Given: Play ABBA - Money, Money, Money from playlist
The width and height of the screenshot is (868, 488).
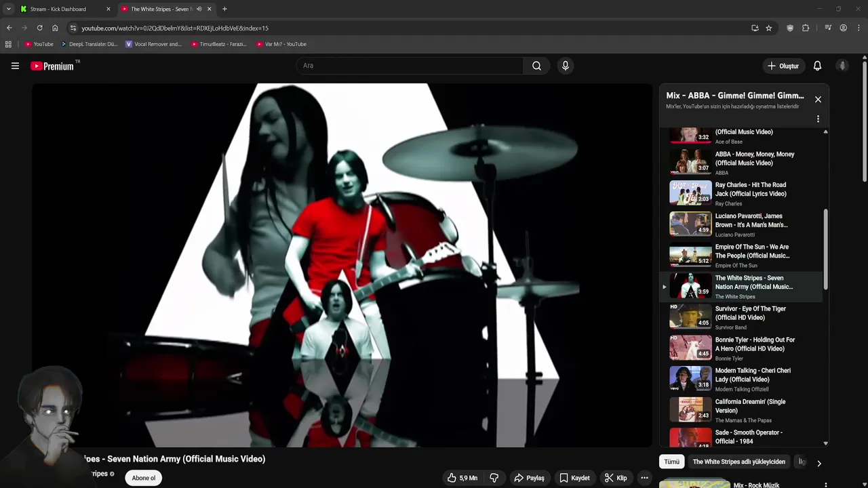Looking at the screenshot, I should click(741, 162).
